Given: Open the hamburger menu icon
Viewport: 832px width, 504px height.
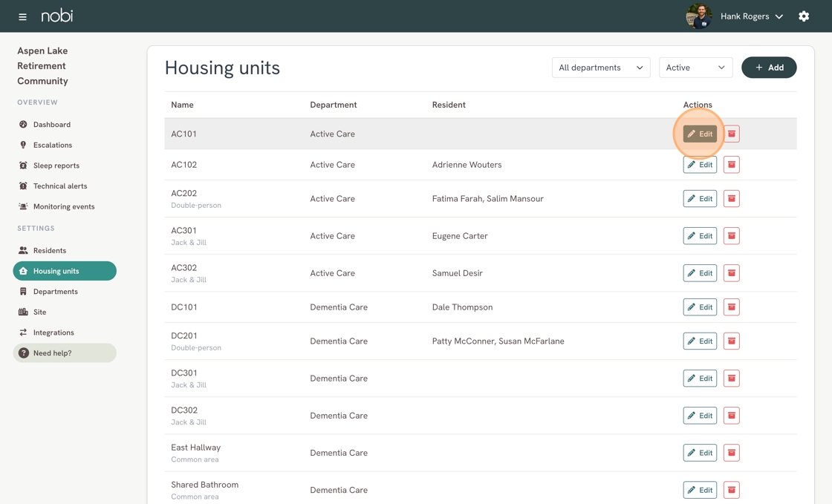Looking at the screenshot, I should click(x=22, y=16).
